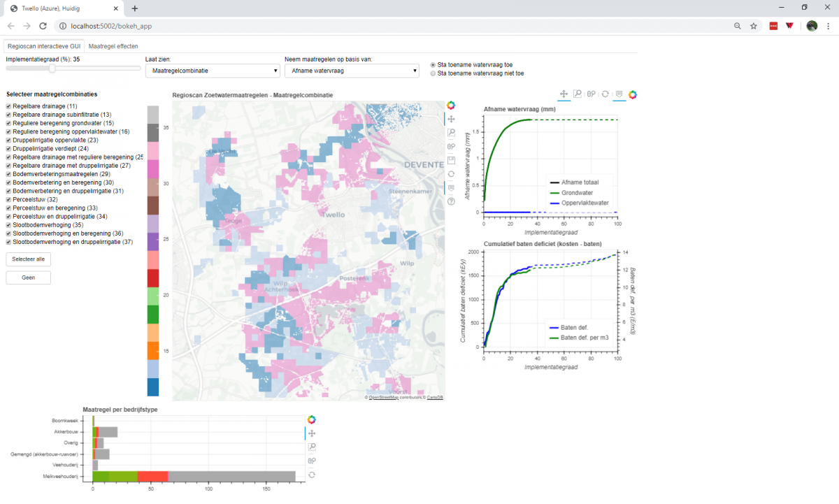Open the CartoDB attribution link
The image size is (839, 504).
[x=435, y=397]
